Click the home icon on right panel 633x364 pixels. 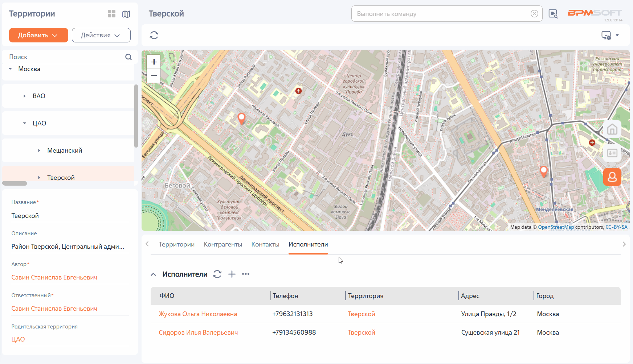612,129
